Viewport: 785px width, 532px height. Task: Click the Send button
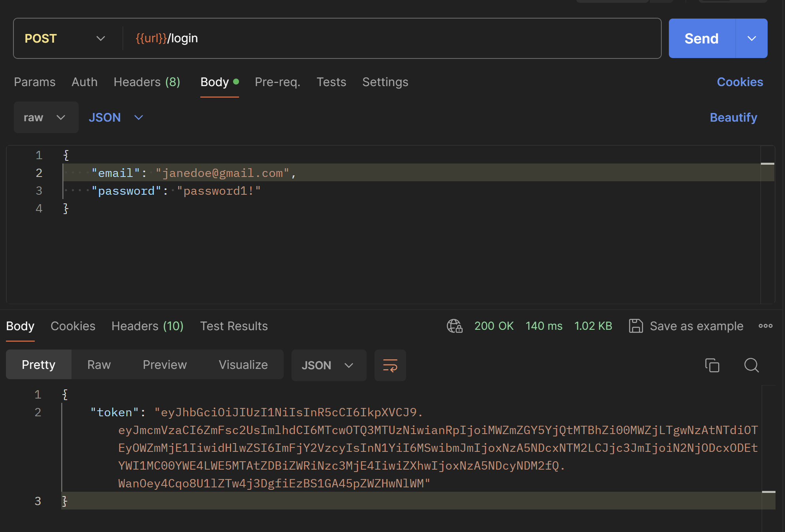pyautogui.click(x=701, y=38)
